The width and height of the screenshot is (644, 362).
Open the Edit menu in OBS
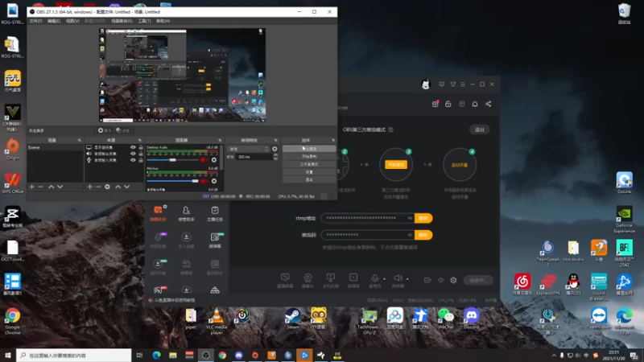coord(54,21)
